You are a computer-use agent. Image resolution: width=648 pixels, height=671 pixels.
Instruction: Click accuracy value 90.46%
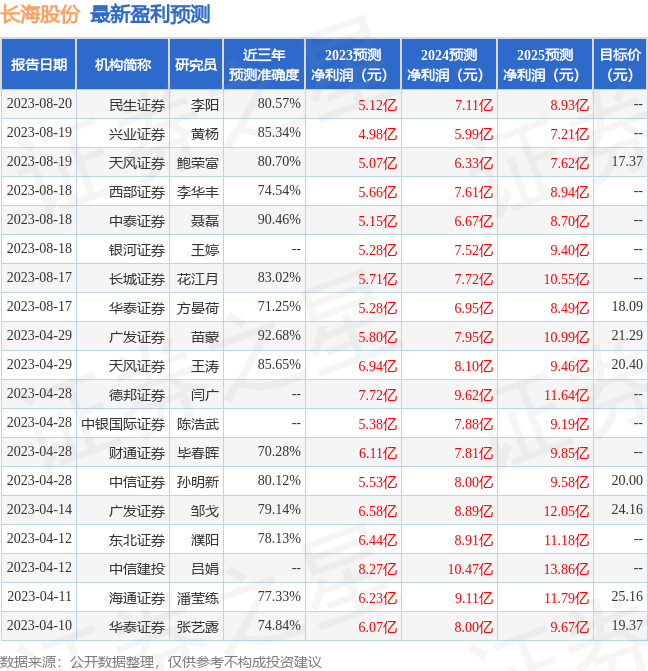(279, 220)
